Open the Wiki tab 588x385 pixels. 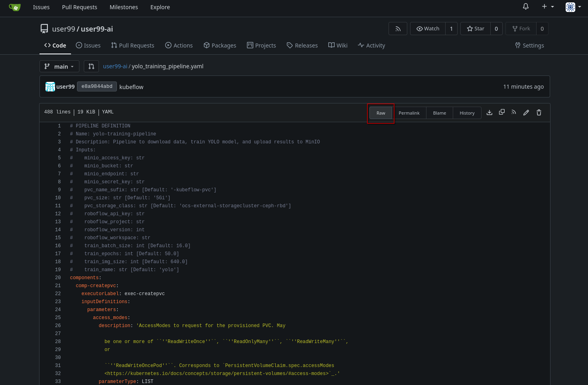click(337, 46)
